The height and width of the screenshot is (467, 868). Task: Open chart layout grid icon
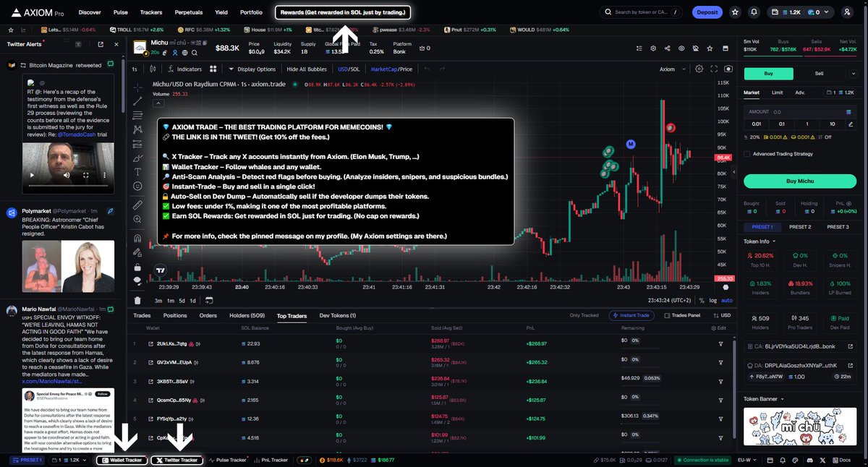pyautogui.click(x=213, y=69)
